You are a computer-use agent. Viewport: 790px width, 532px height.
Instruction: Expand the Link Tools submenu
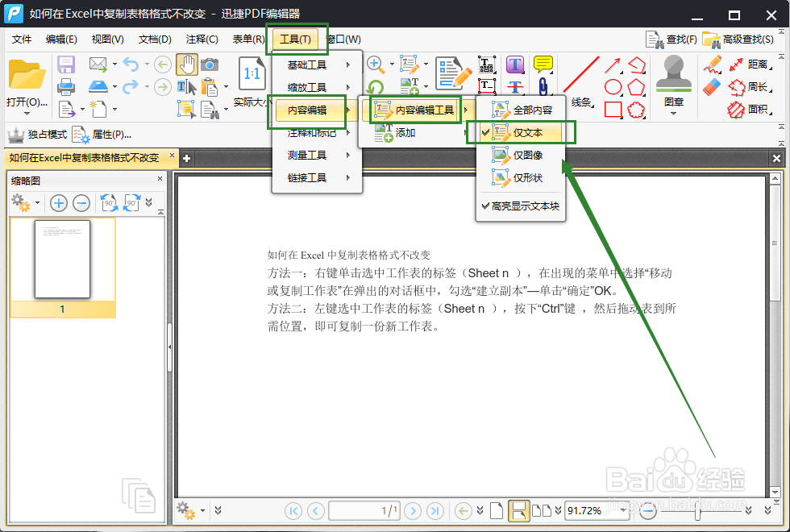tap(317, 178)
